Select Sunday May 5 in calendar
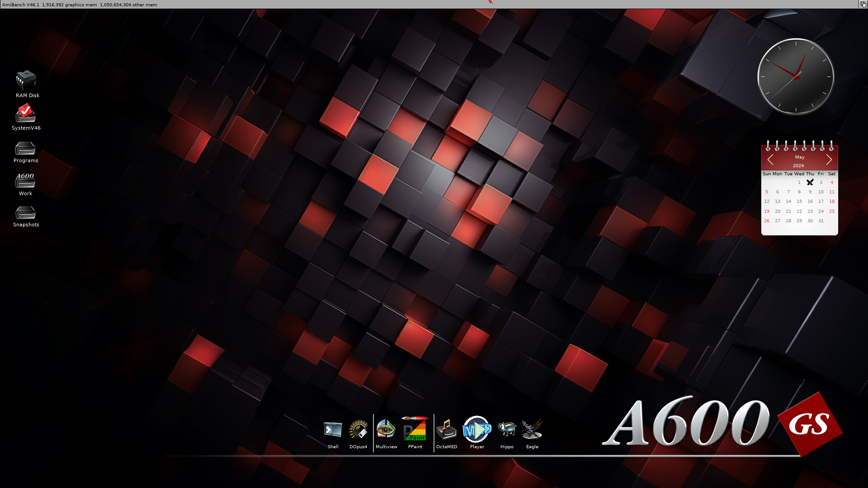The width and height of the screenshot is (868, 488). coord(767,192)
